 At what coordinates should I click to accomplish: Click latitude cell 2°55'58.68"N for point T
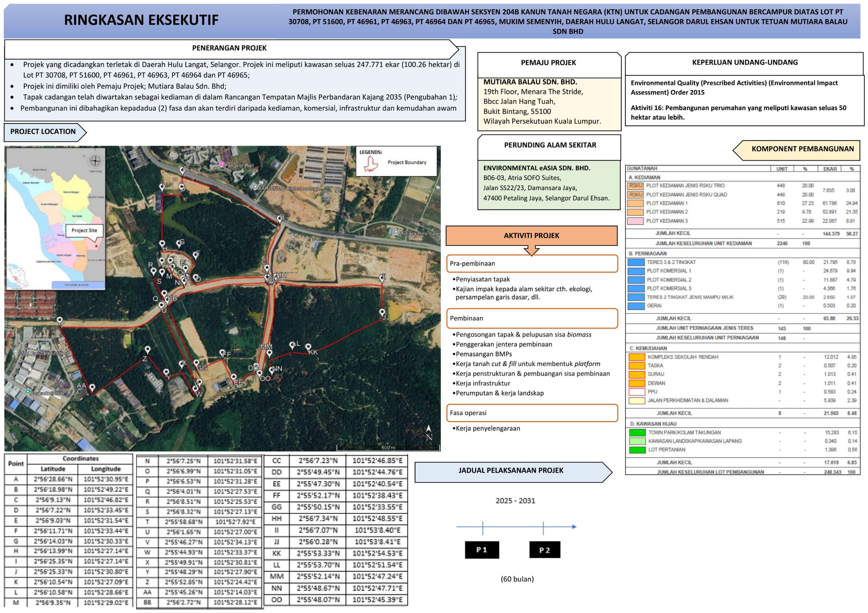point(183,522)
